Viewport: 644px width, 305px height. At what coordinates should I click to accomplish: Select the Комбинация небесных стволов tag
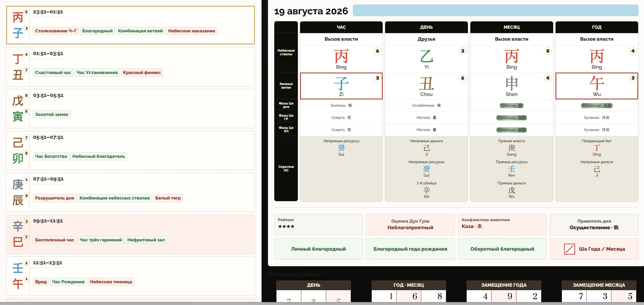(114, 198)
